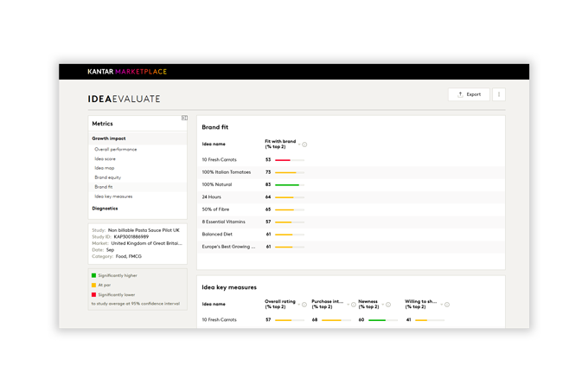Viewport: 588px width, 392px height.
Task: Click '10 Fresh Carrots' in Idea key measures
Action: 219,320
